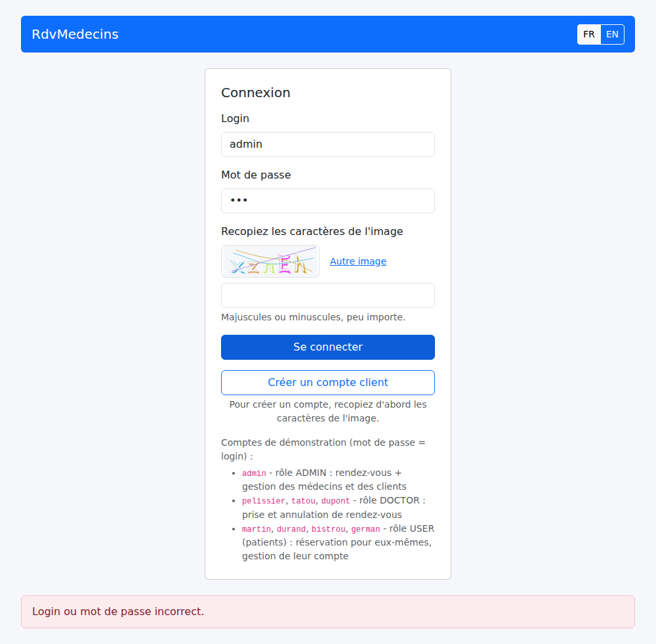Focus the Login field containing admin
656x644 pixels.
(328, 144)
